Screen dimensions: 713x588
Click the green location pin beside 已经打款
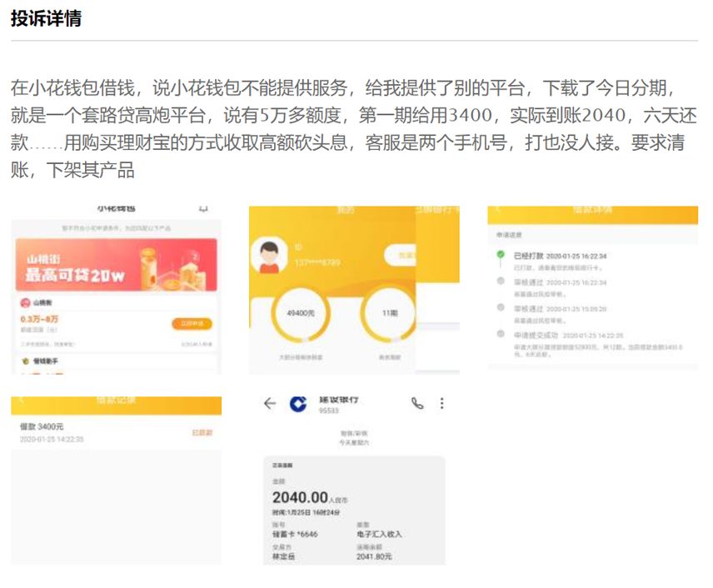click(x=501, y=255)
